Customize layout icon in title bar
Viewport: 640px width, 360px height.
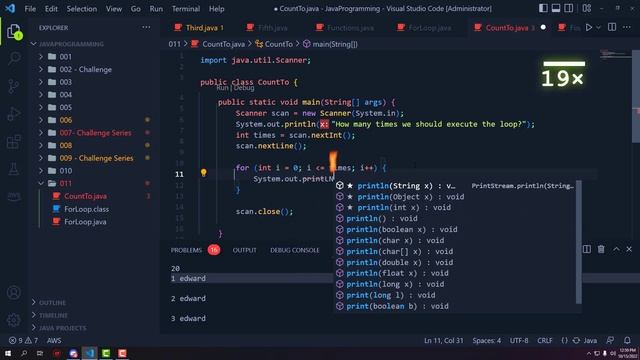point(587,8)
